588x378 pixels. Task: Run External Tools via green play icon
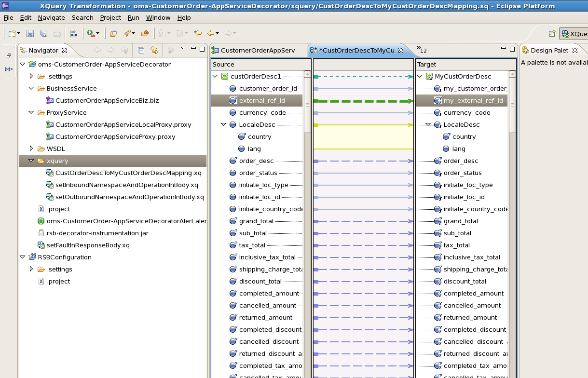pos(91,33)
